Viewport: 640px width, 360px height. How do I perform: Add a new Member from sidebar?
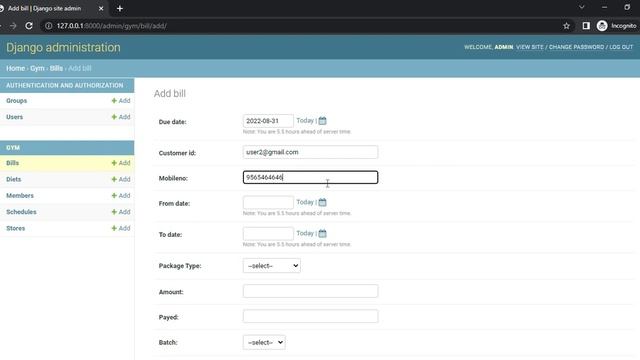pos(121,196)
